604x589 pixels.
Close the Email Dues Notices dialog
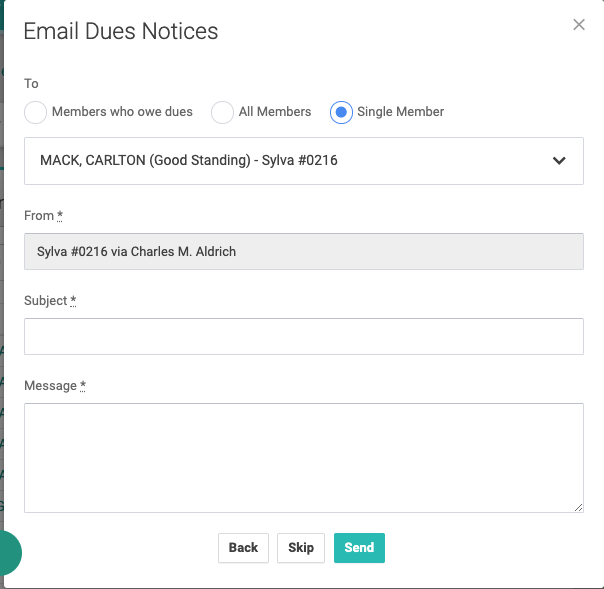[579, 25]
